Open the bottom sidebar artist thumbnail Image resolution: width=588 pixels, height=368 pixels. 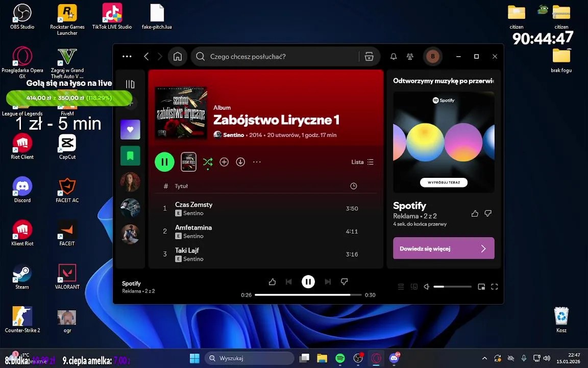coord(130,234)
